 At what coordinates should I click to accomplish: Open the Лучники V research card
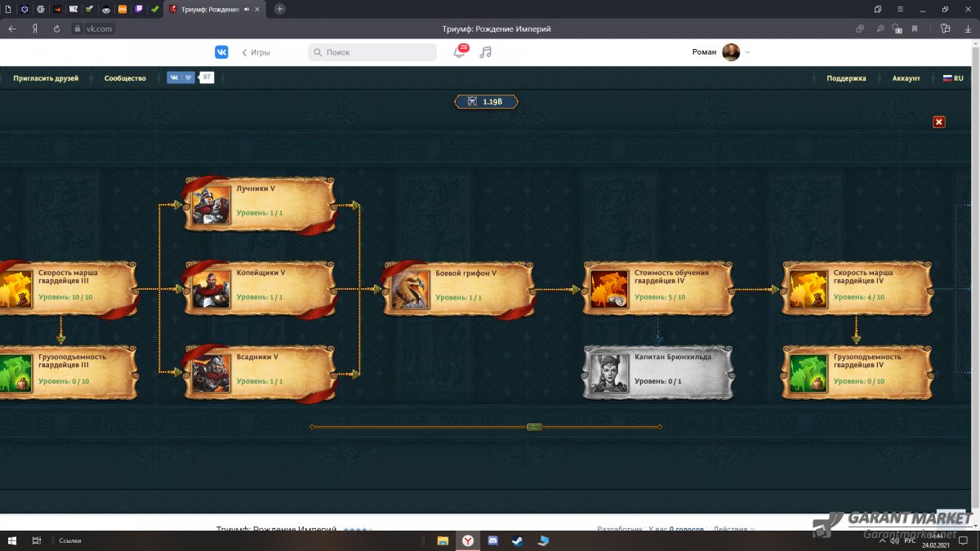coord(260,205)
